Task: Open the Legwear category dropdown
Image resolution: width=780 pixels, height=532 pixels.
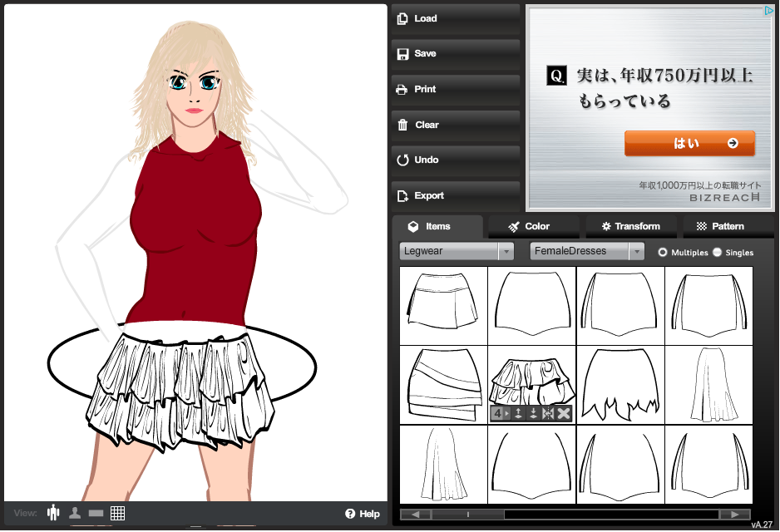Action: tap(457, 251)
